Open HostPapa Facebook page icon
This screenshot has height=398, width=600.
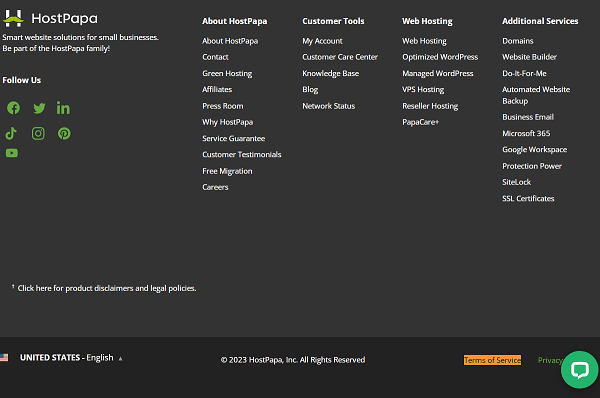pos(13,108)
